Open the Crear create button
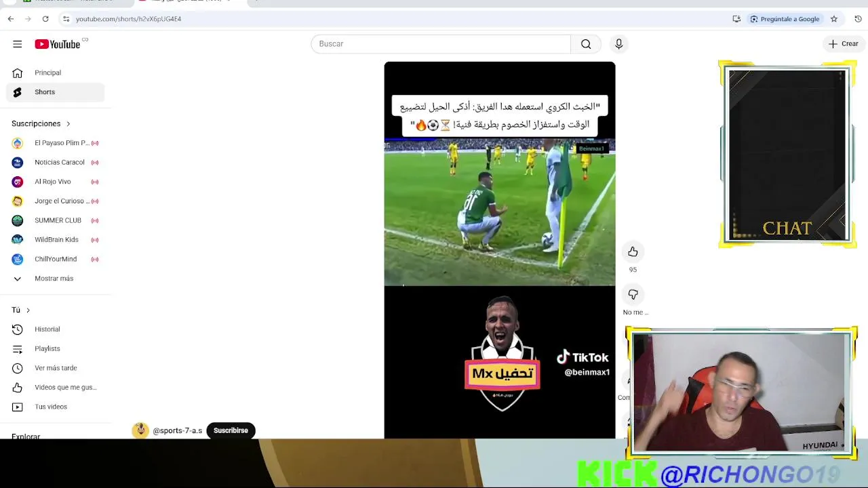Image resolution: width=868 pixels, height=488 pixels. (843, 44)
